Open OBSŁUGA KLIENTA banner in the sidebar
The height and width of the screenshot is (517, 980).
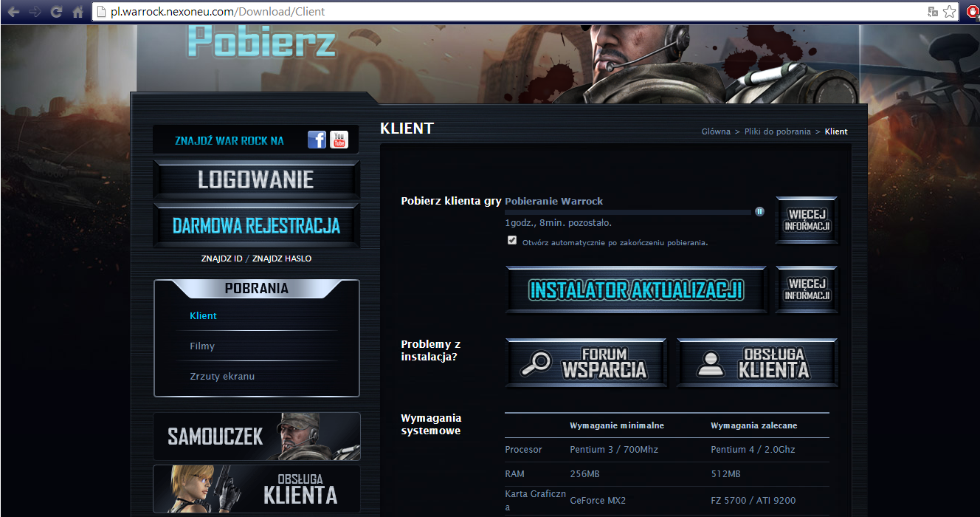(256, 489)
